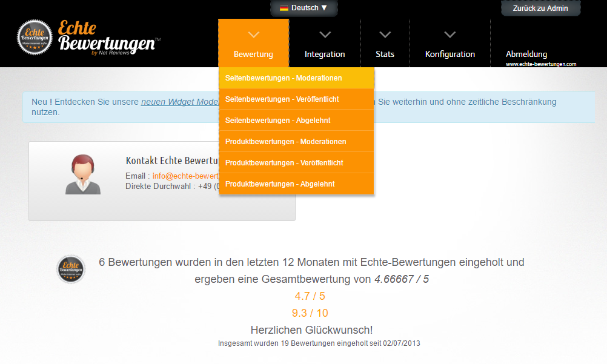Click the orange 4.7 / 5 score
This screenshot has width=607, height=364.
(310, 296)
